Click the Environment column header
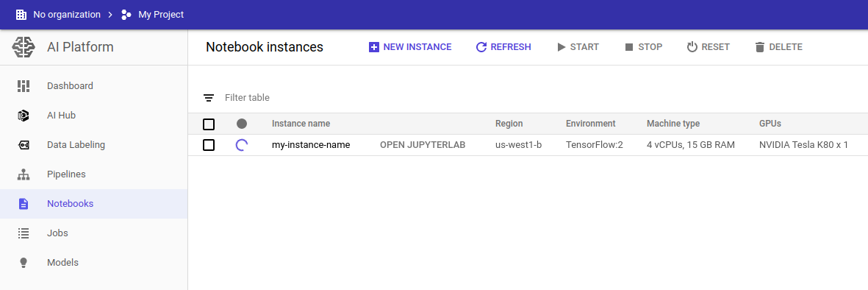 [x=591, y=124]
